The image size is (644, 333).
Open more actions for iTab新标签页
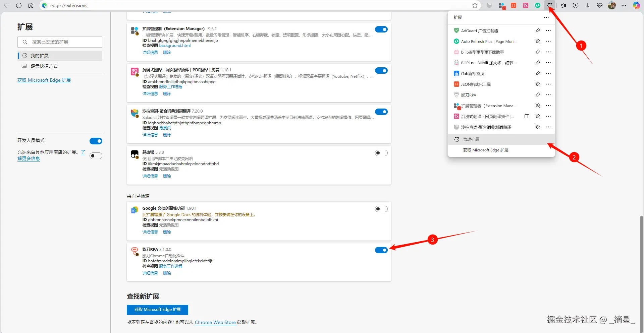click(548, 73)
